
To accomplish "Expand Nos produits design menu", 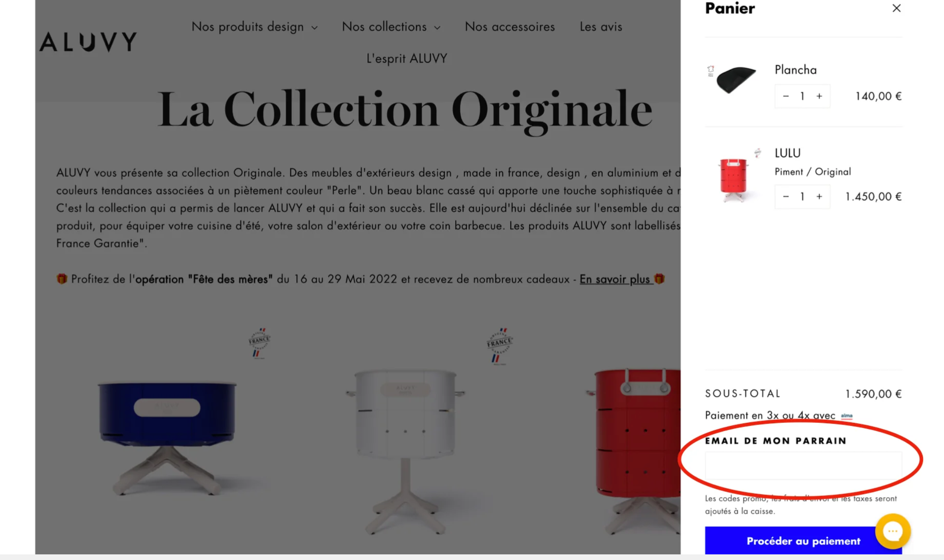I will tap(255, 27).
